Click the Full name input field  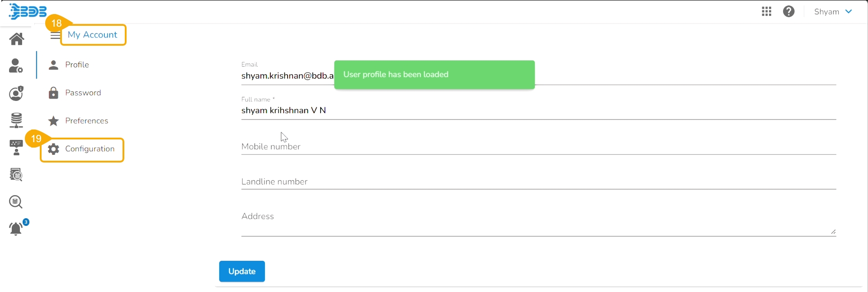point(538,110)
